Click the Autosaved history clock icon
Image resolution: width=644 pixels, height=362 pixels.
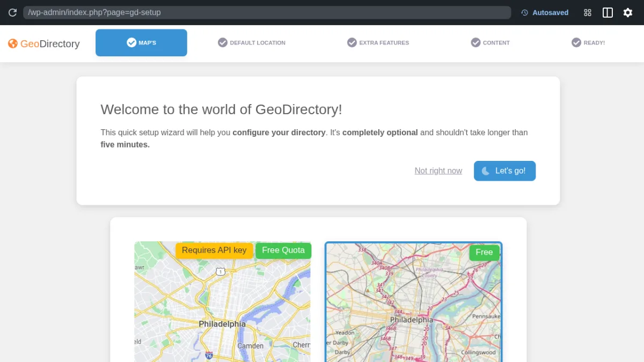coord(525,12)
